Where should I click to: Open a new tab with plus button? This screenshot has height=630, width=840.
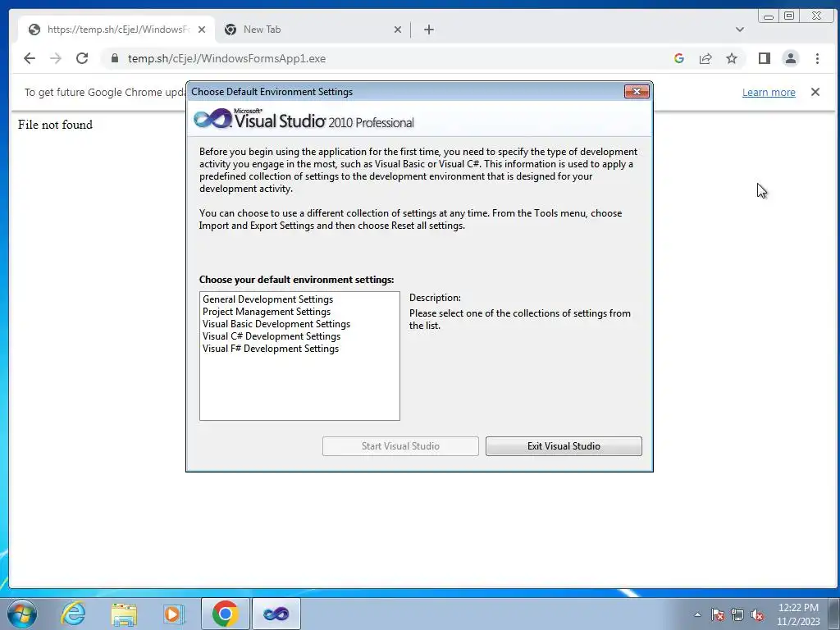click(x=428, y=30)
